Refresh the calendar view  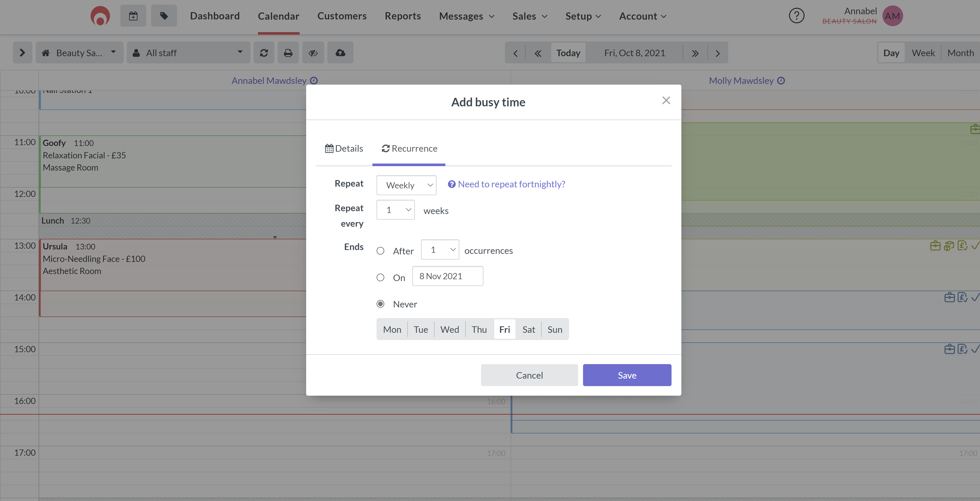pyautogui.click(x=264, y=53)
